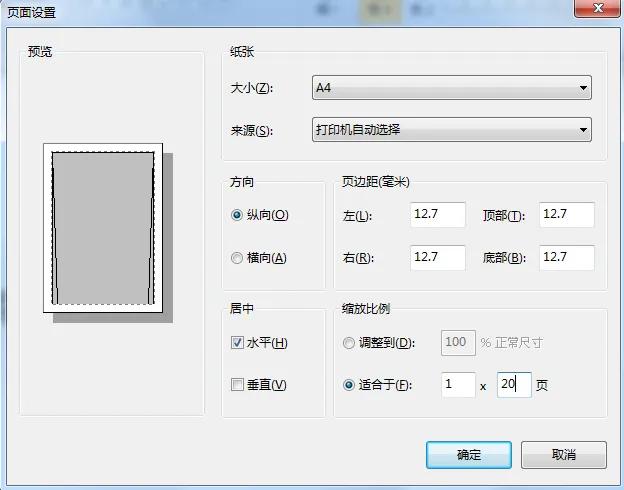This screenshot has height=490, width=624.
Task: Click the 大小(Z): label
Action: pos(252,88)
